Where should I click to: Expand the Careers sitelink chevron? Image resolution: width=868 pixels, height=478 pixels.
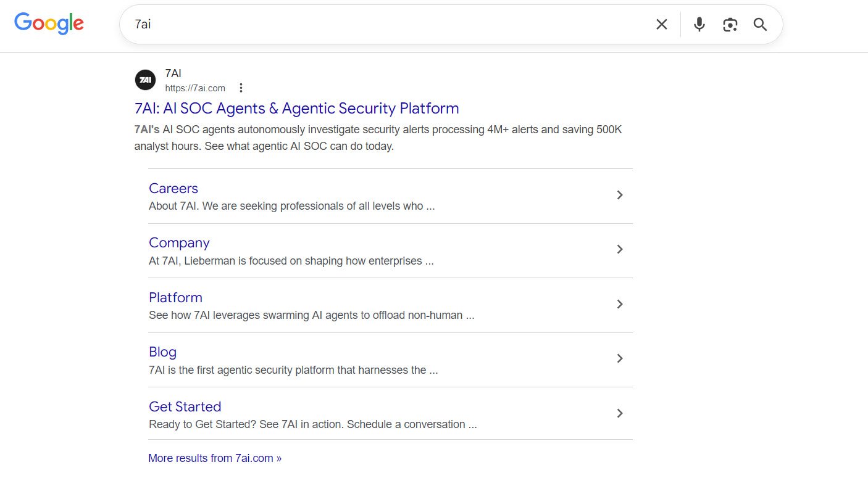coord(620,195)
